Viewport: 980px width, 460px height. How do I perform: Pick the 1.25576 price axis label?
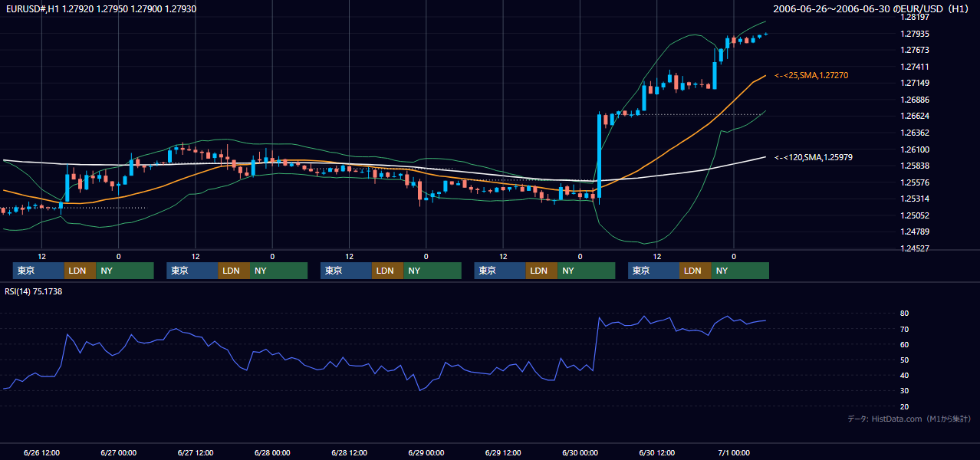click(916, 182)
